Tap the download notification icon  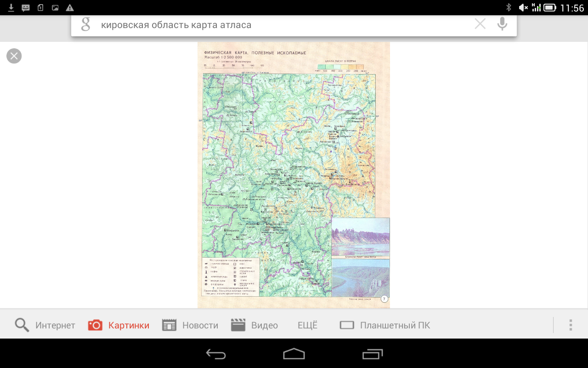pos(11,7)
